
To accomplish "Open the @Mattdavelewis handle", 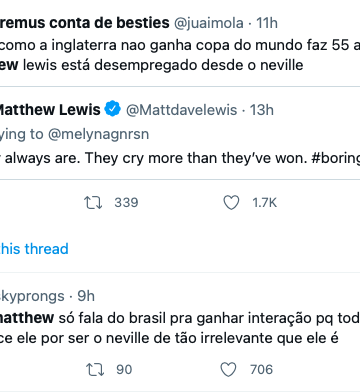I will tap(181, 110).
